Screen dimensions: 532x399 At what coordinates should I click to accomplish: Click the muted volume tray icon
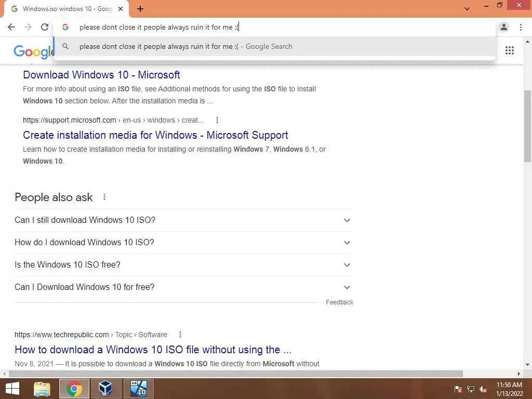pos(483,389)
